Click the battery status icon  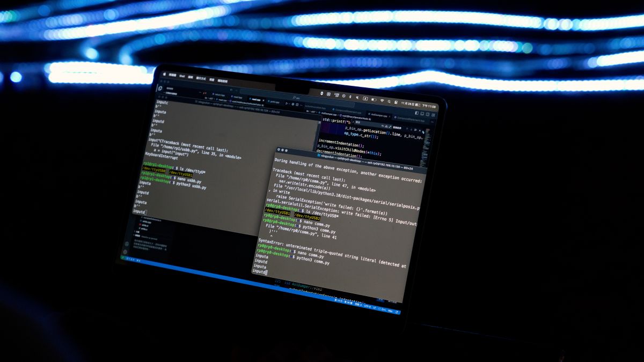click(x=374, y=99)
